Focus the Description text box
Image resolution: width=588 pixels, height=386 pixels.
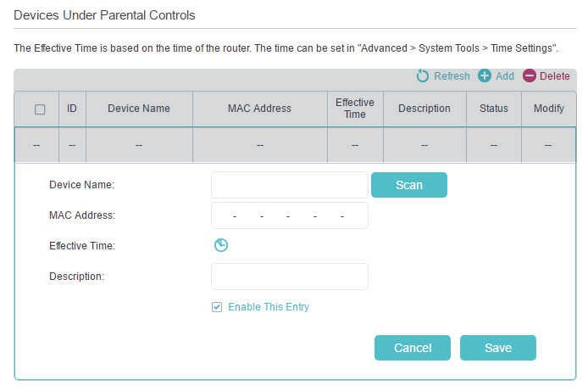coord(289,277)
